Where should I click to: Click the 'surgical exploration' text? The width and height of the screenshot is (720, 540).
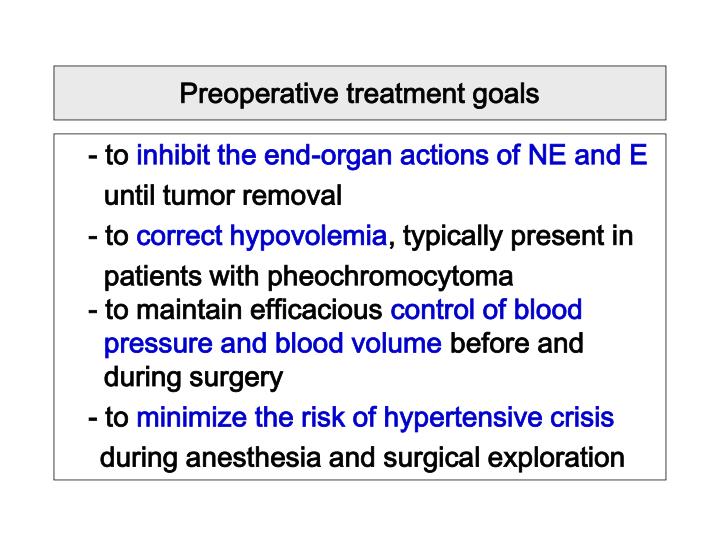[x=504, y=459]
